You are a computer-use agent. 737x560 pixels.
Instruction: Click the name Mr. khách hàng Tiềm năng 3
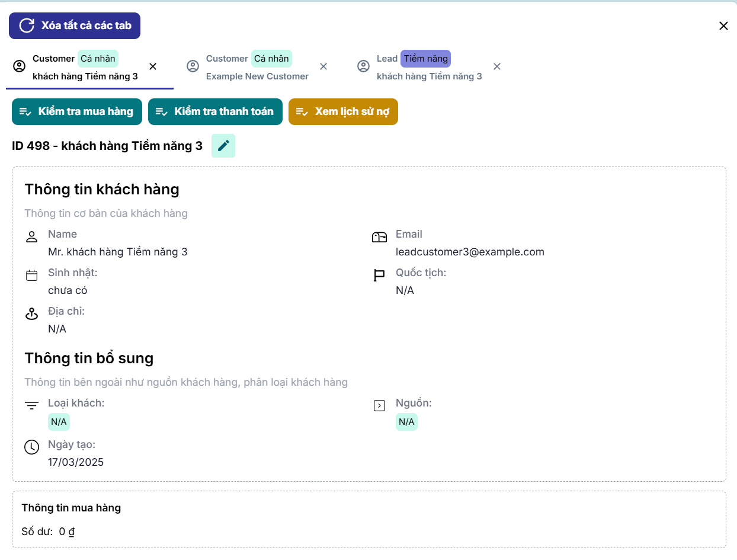[118, 252]
